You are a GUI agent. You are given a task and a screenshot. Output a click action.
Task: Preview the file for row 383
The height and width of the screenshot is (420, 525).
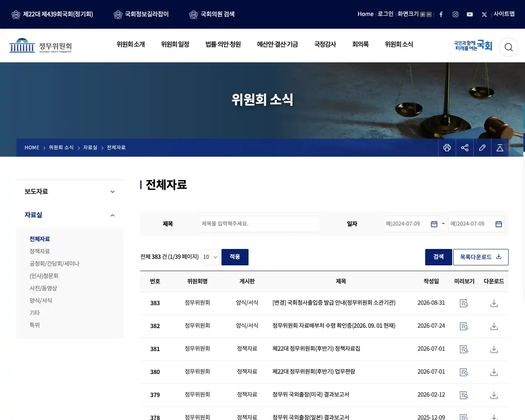[x=464, y=304]
